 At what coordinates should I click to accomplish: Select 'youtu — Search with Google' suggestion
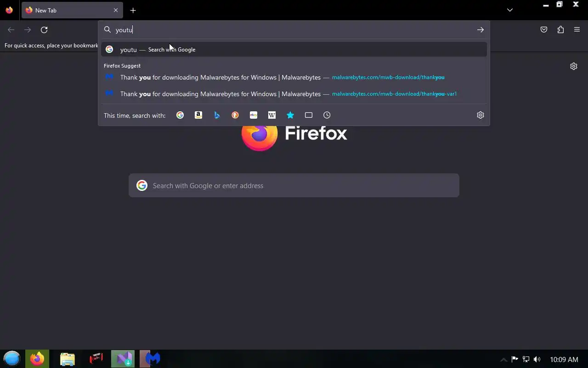click(294, 49)
